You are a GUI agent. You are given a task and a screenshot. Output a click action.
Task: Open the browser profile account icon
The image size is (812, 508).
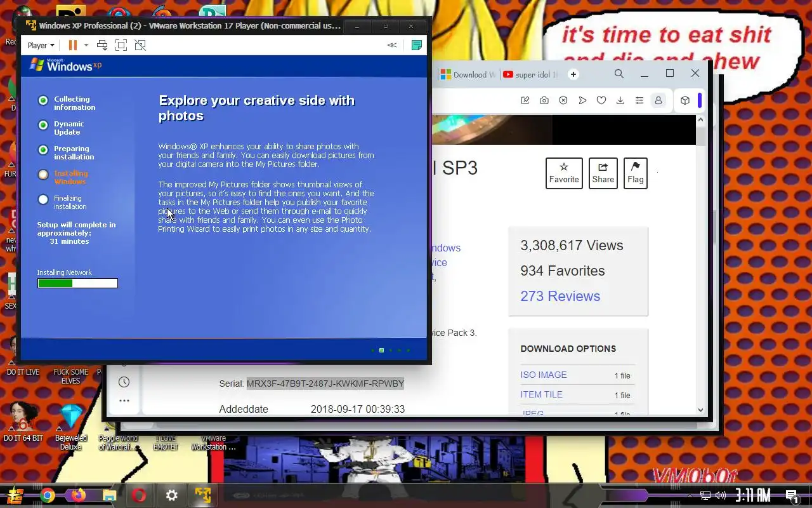[x=658, y=100]
